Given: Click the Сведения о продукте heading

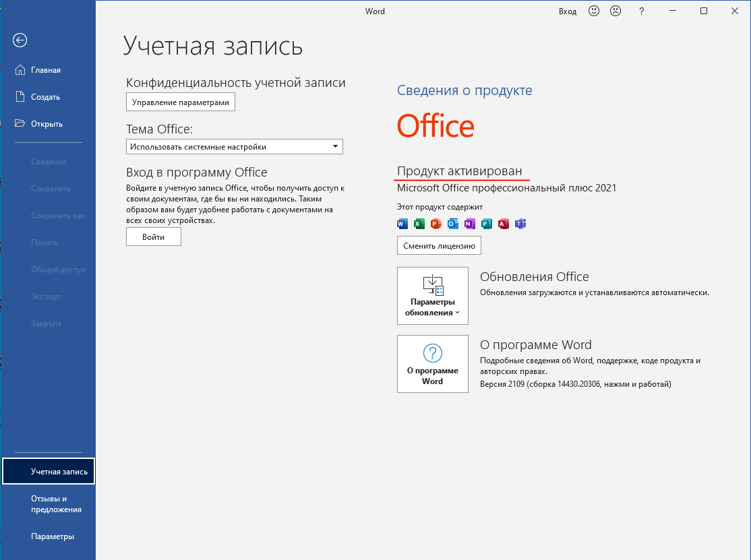Looking at the screenshot, I should [x=464, y=90].
